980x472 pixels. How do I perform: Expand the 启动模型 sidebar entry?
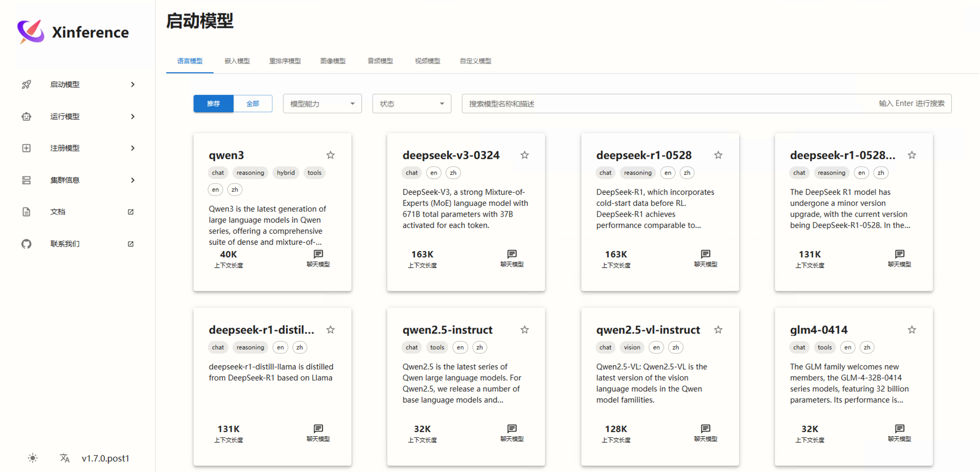tap(133, 84)
